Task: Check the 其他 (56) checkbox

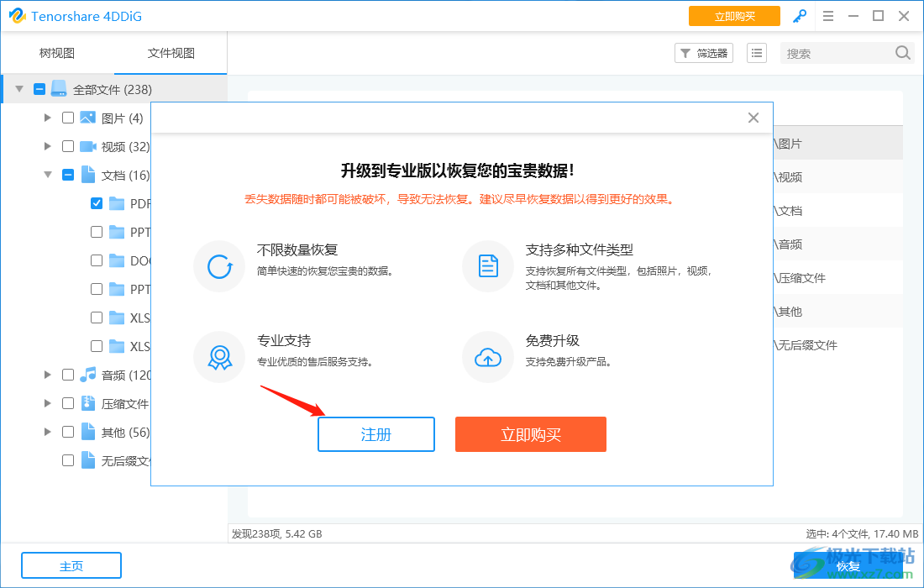Action: [68, 432]
